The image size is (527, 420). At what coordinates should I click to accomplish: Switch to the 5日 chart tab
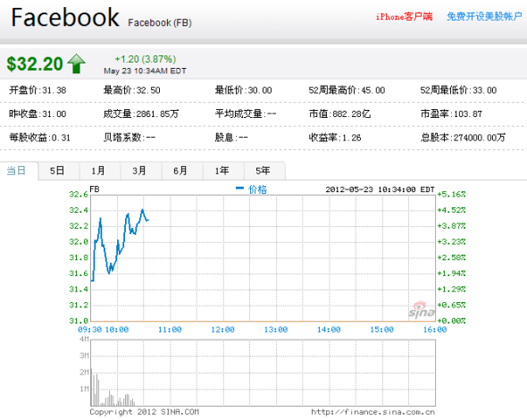click(58, 171)
